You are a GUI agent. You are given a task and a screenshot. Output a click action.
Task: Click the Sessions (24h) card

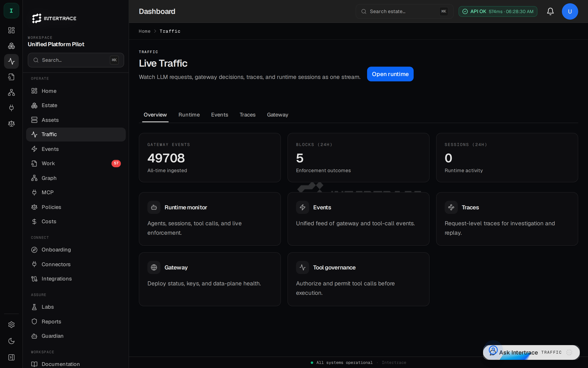click(507, 157)
